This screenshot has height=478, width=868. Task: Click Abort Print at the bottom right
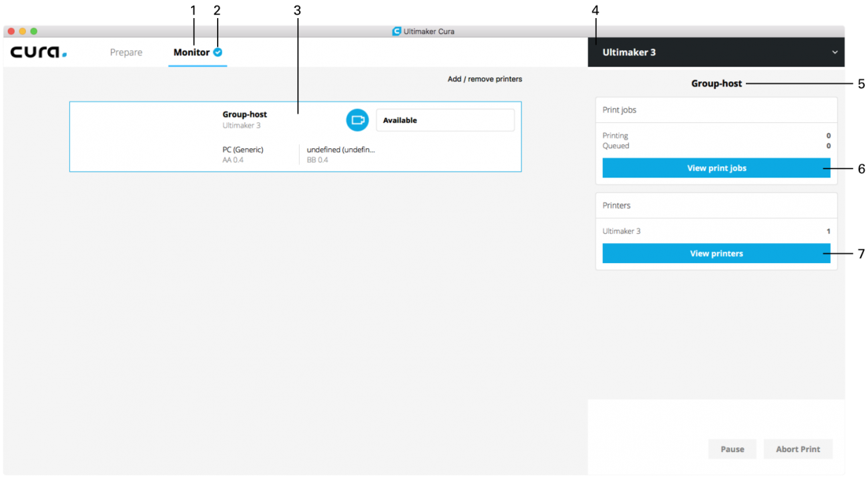(798, 449)
